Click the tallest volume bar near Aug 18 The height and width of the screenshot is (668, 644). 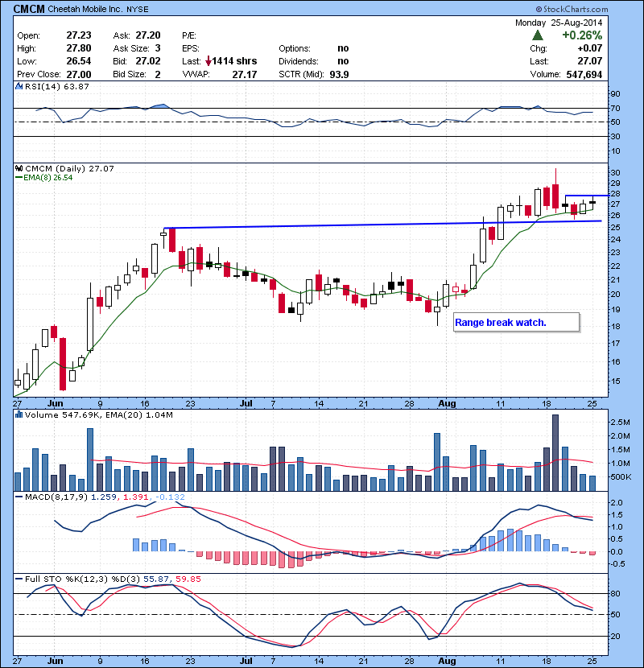(x=555, y=452)
